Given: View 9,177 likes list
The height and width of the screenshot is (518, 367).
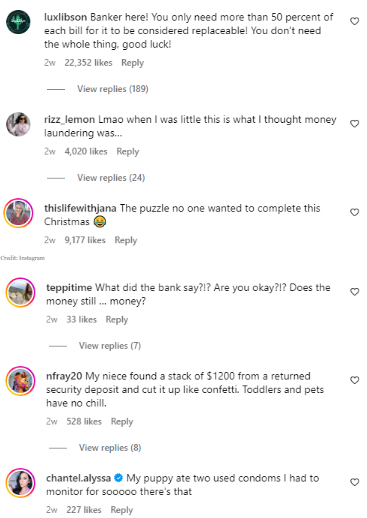Looking at the screenshot, I should pos(85,240).
